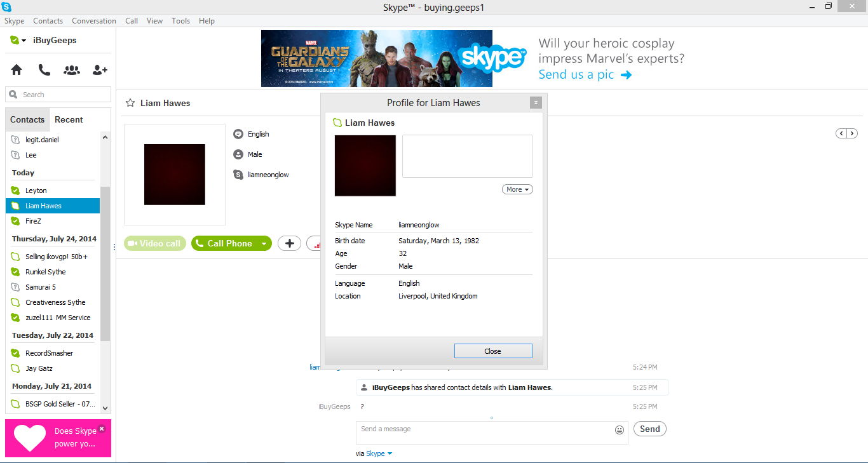Viewport: 868px width, 463px height.
Task: Expand the Call Phone dropdown arrow
Action: coord(264,243)
